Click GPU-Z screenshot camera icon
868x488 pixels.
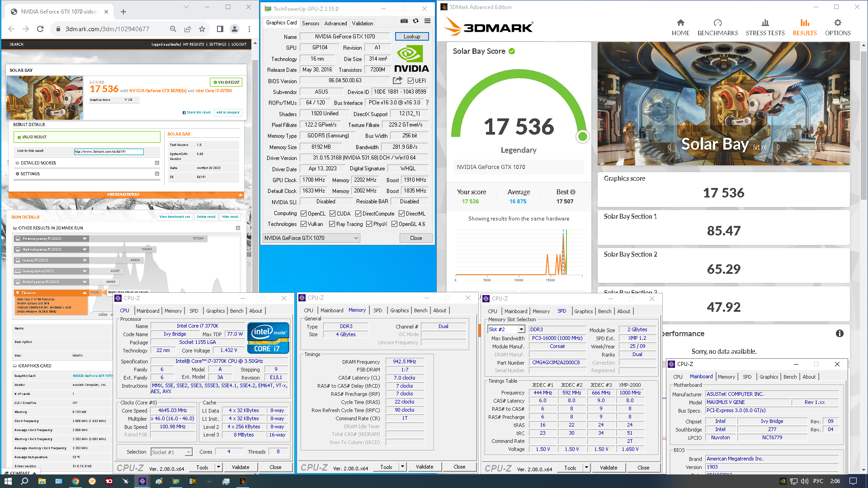pyautogui.click(x=404, y=21)
